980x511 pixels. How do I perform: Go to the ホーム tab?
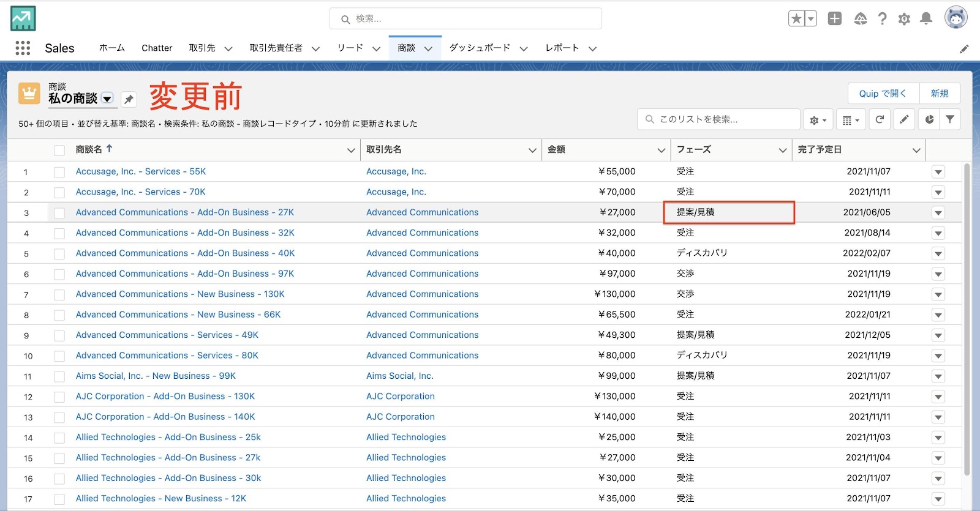click(x=112, y=48)
